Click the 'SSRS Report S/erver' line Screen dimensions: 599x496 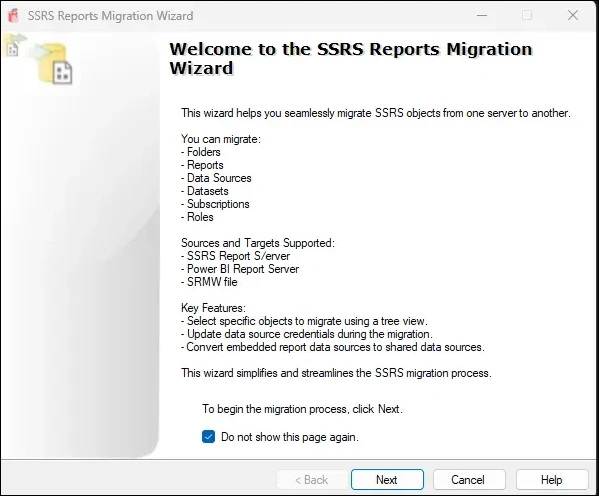[236, 256]
